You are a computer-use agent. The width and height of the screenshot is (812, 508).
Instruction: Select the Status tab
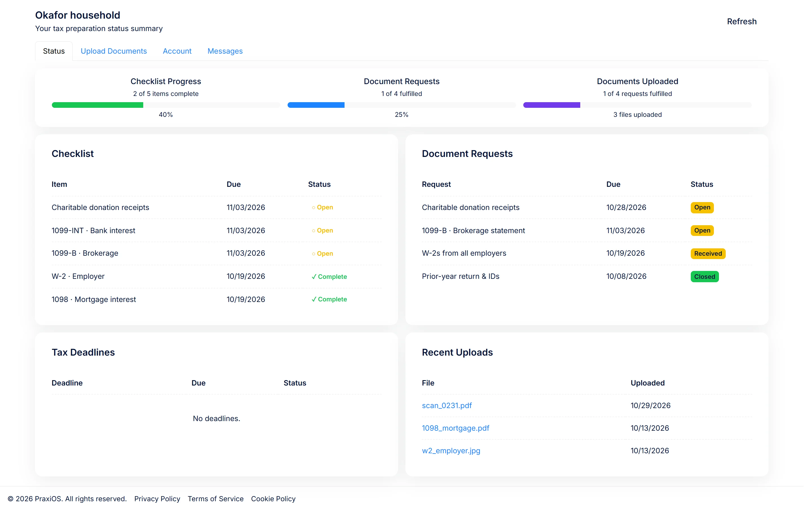coord(54,51)
